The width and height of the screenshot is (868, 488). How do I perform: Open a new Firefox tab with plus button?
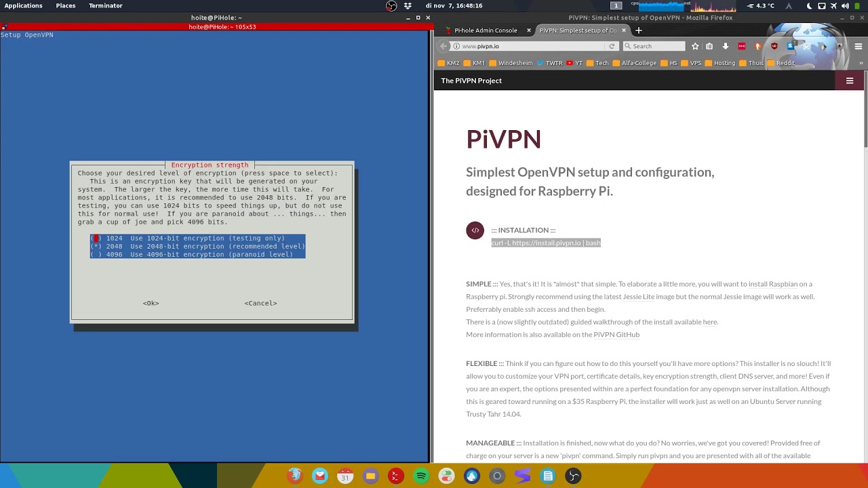[x=639, y=30]
